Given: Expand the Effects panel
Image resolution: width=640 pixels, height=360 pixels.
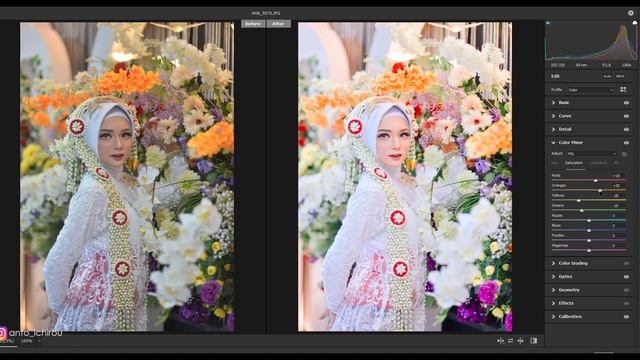Looking at the screenshot, I should [553, 303].
